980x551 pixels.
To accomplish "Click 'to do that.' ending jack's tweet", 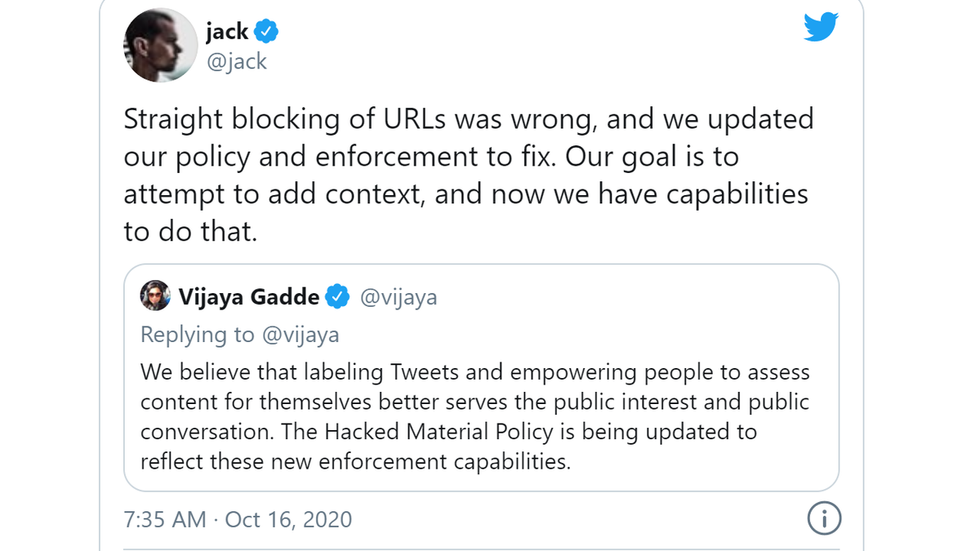I will pyautogui.click(x=190, y=232).
